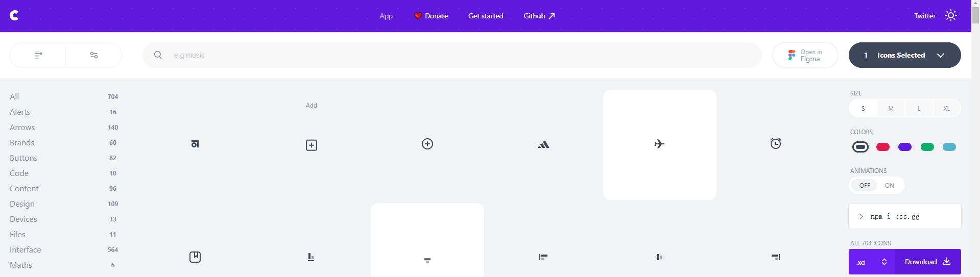This screenshot has width=980, height=277.
Task: Click the category list view icon
Action: coord(38,55)
